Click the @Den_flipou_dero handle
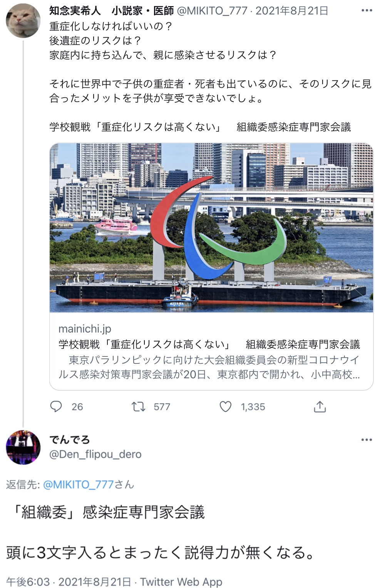Viewport: 375px width, 588px height. click(95, 454)
